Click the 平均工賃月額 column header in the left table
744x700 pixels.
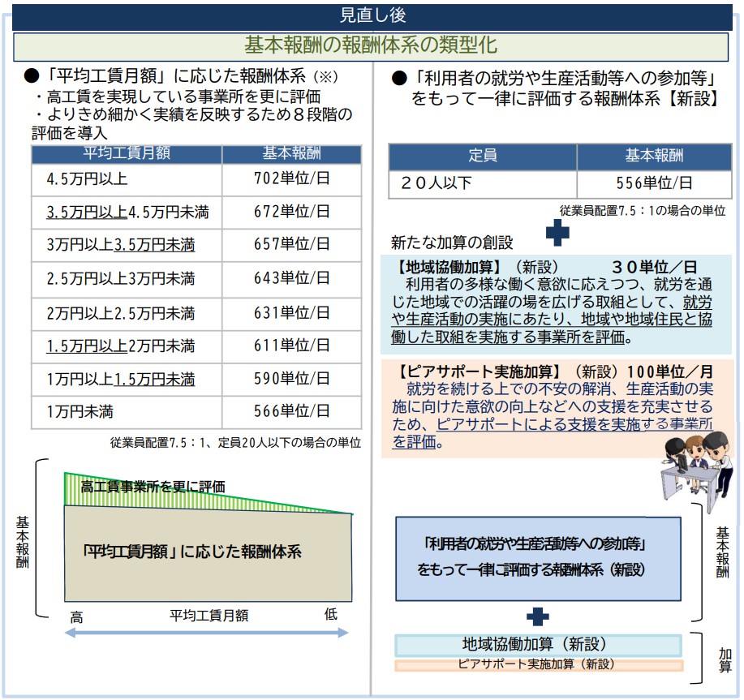127,155
